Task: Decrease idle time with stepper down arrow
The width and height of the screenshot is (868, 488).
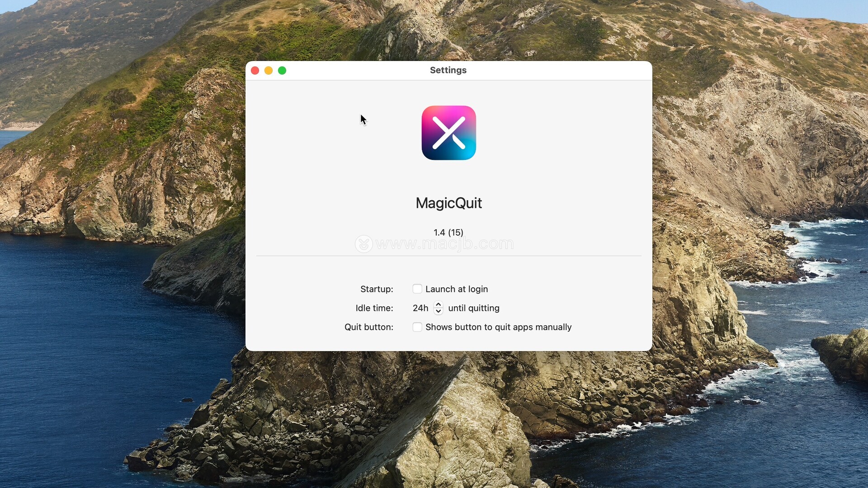Action: pos(438,311)
